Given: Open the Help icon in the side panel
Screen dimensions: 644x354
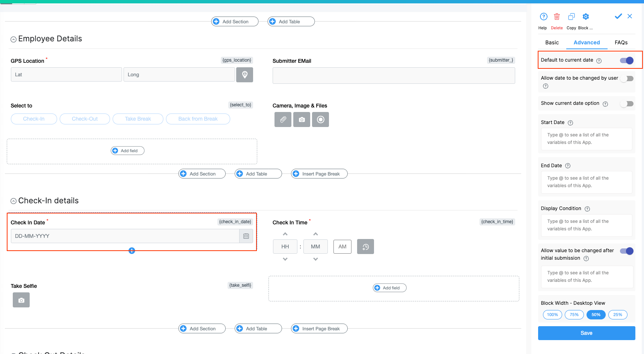Looking at the screenshot, I should [x=543, y=17].
